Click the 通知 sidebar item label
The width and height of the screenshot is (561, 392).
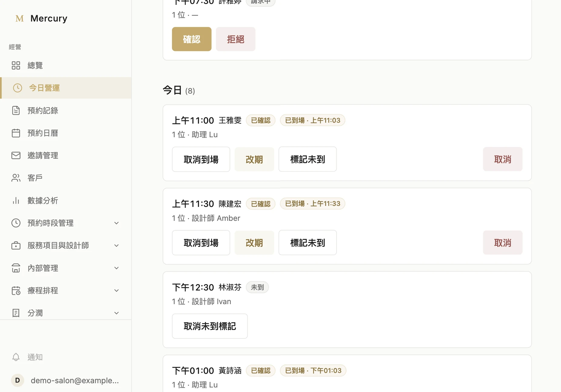[x=35, y=357]
